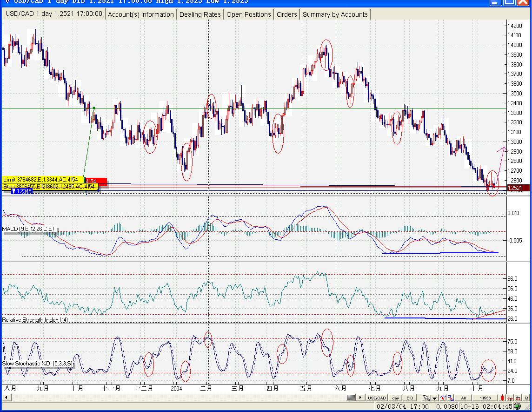Open the Dealing Rates tab
Viewport: 532px width, 412px height.
[200, 14]
